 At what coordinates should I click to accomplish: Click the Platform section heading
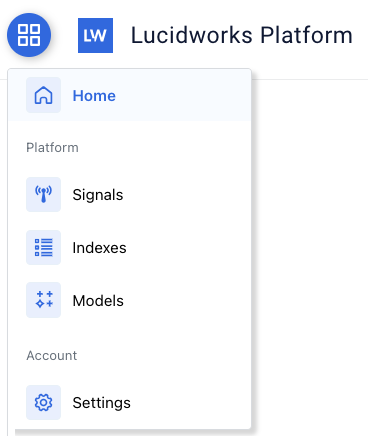click(x=52, y=147)
